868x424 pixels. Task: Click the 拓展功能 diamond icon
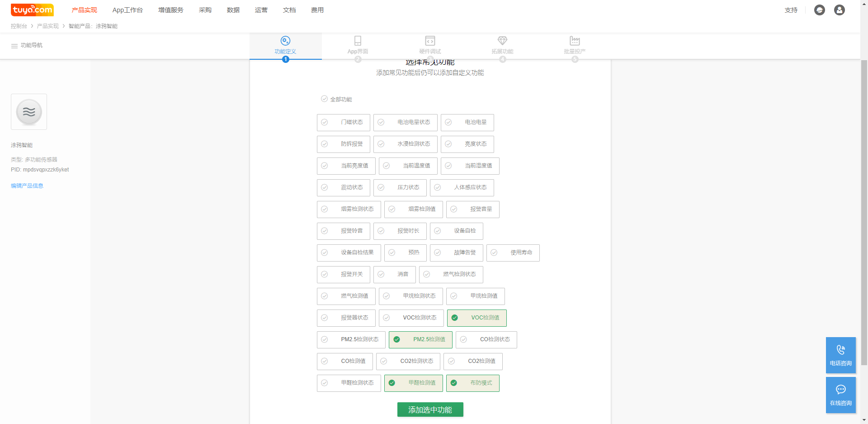(502, 41)
